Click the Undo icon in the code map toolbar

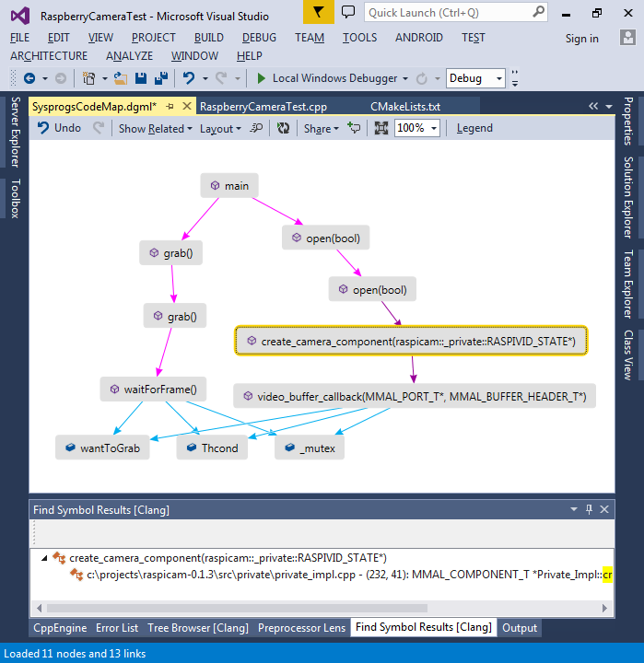pos(43,128)
